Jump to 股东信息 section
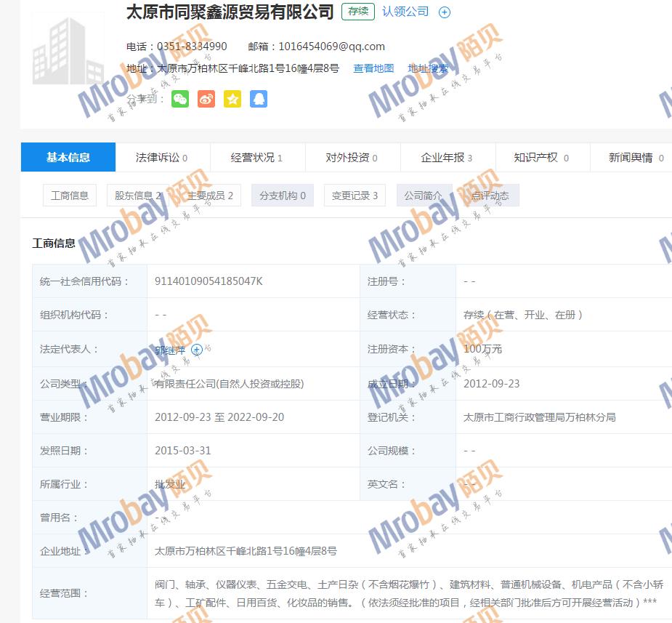The width and height of the screenshot is (672, 623). [138, 196]
